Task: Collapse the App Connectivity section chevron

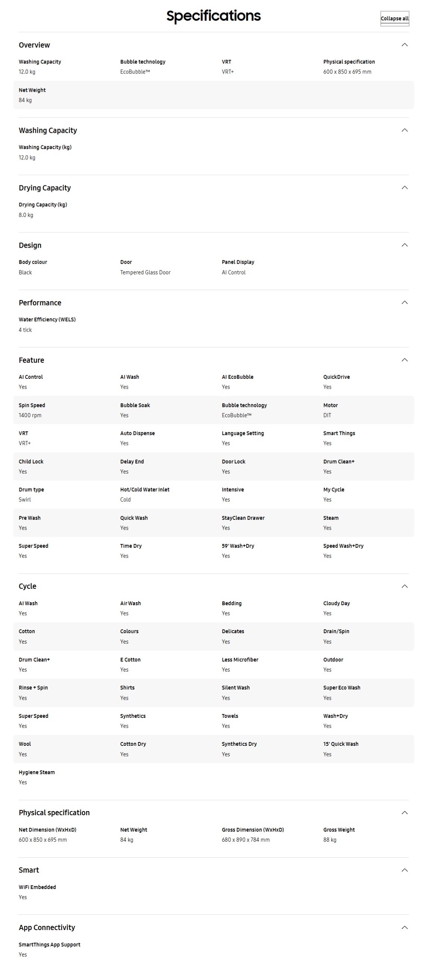Action: click(x=404, y=927)
